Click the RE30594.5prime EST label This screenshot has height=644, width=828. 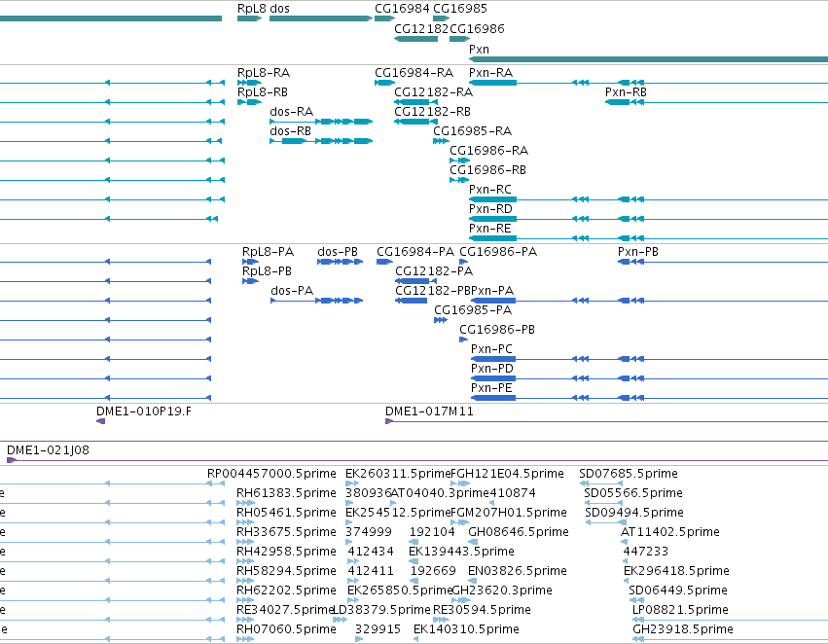click(482, 610)
